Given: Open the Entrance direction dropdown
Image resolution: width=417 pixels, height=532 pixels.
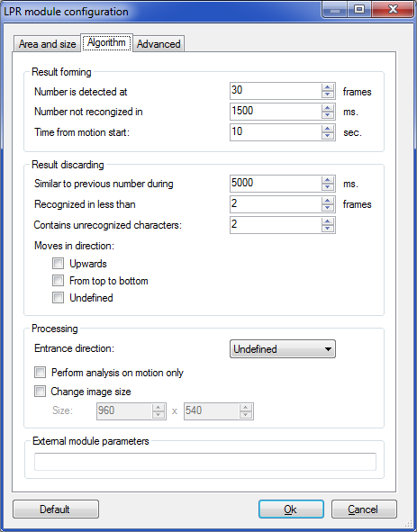Looking at the screenshot, I should point(283,348).
